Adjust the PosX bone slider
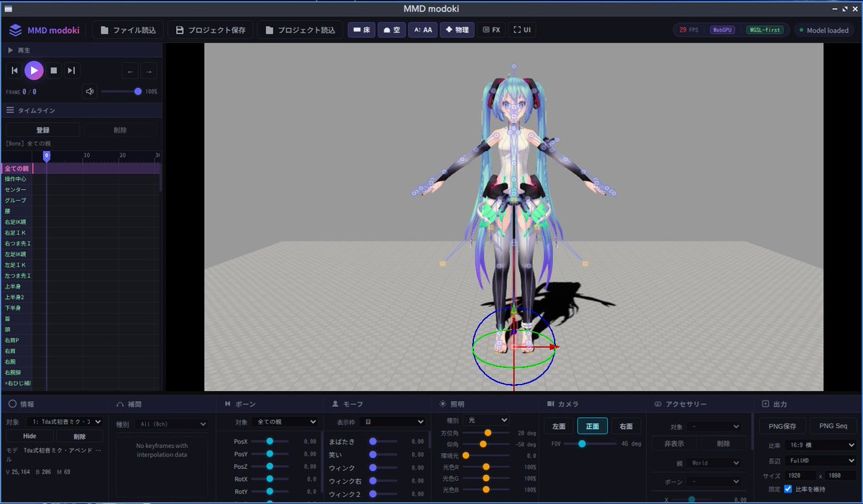 pyautogui.click(x=270, y=441)
